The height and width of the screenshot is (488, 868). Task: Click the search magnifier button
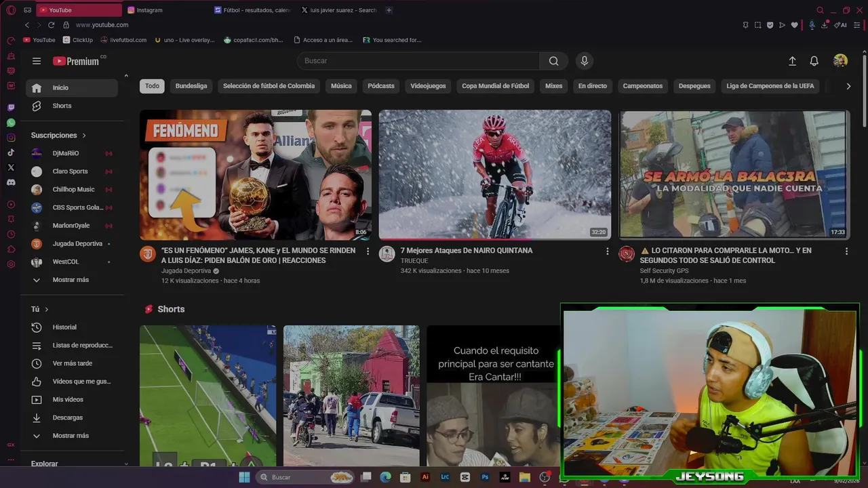click(554, 61)
